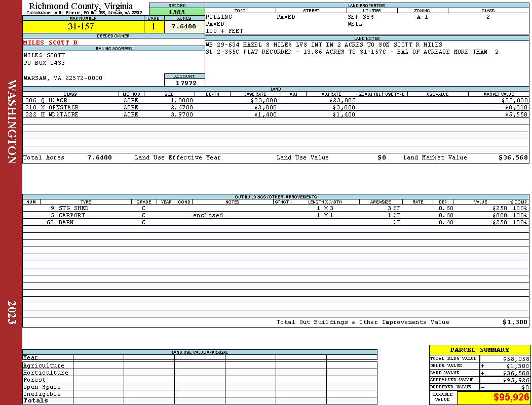Click Land Market Value total $36,568
532x405 pixels.
[x=513, y=157]
